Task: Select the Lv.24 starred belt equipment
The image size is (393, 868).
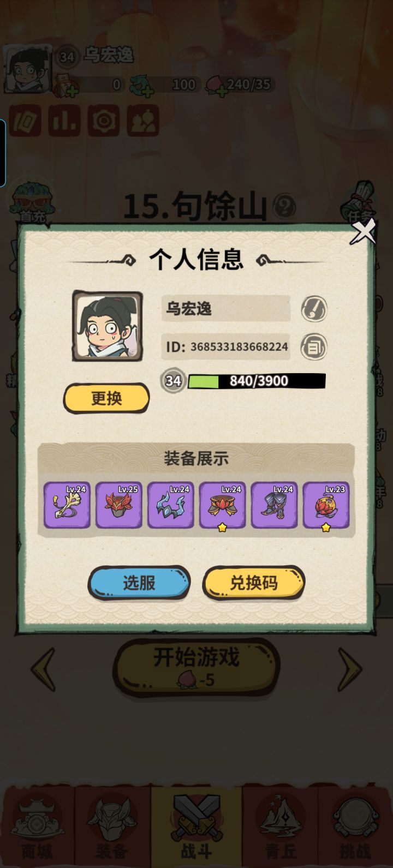Action: coord(223,505)
